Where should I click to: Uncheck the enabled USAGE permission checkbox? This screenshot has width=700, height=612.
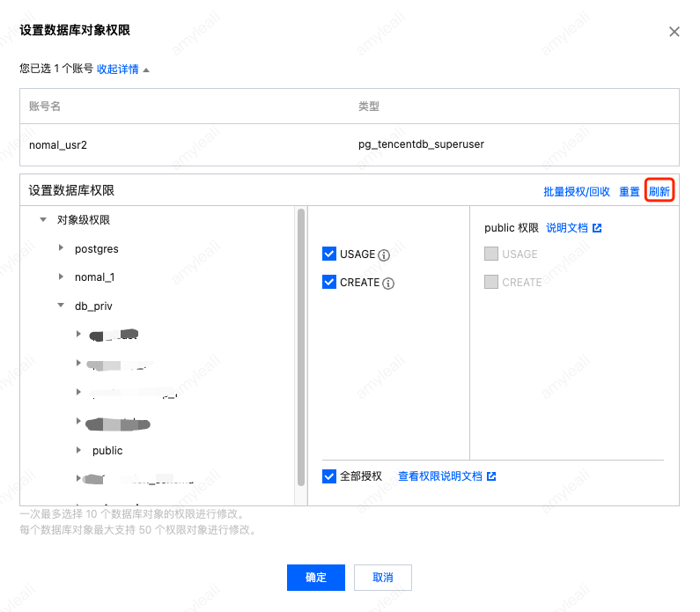(329, 254)
